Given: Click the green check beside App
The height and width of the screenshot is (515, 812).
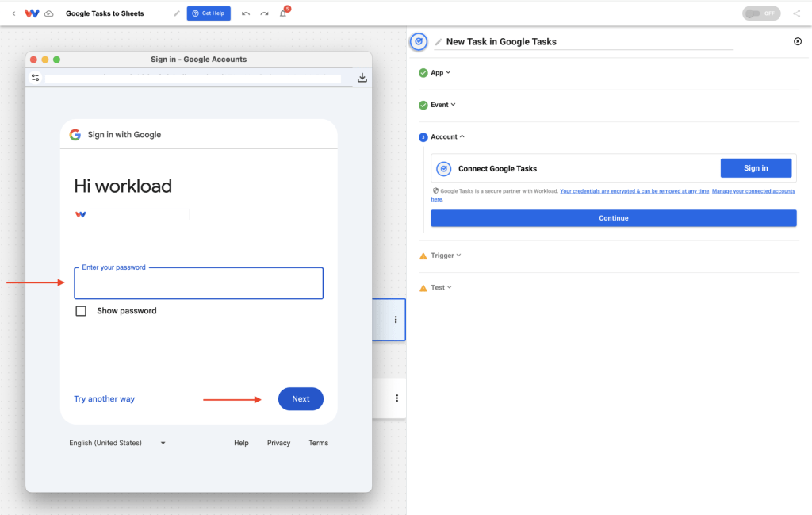Looking at the screenshot, I should coord(423,73).
